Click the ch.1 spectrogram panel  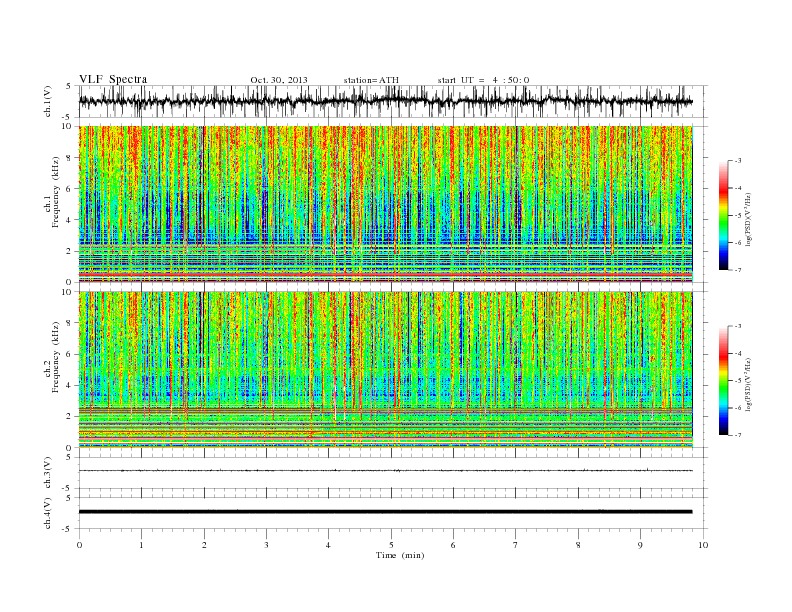386,204
